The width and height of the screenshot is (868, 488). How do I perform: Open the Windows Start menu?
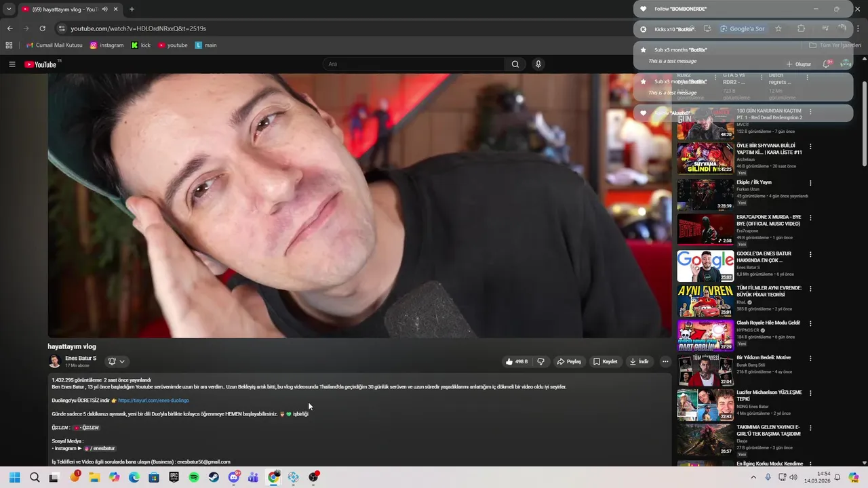tap(14, 477)
